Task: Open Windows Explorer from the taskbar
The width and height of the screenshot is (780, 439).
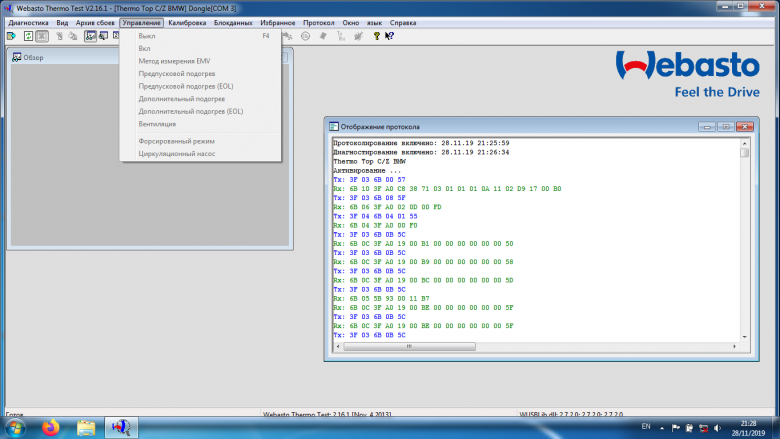Action: (86, 428)
